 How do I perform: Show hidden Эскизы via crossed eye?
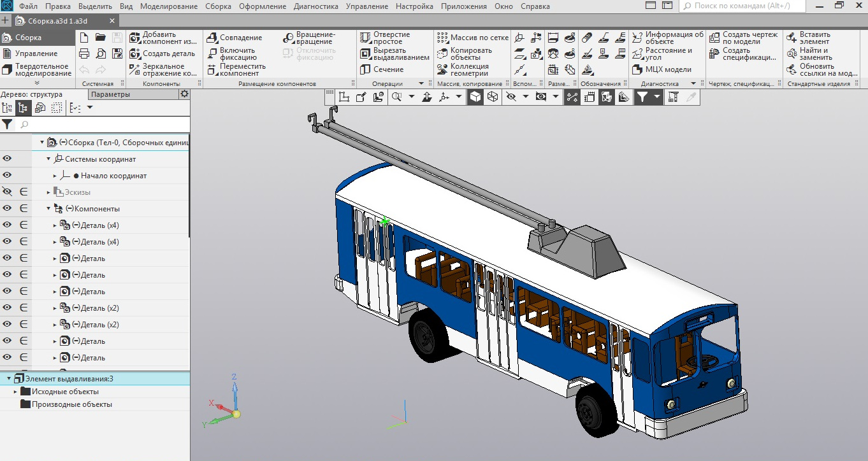8,192
